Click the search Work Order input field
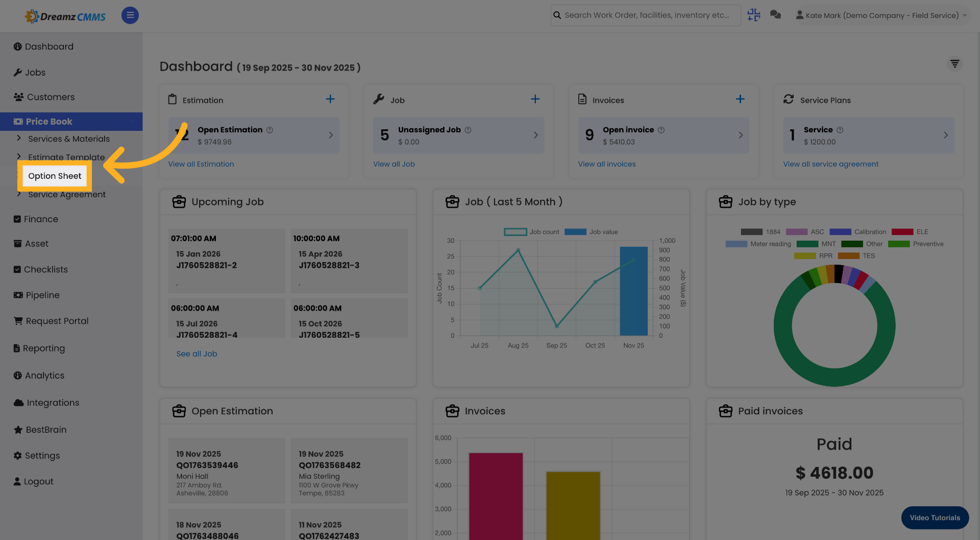The image size is (980, 540). [x=645, y=15]
